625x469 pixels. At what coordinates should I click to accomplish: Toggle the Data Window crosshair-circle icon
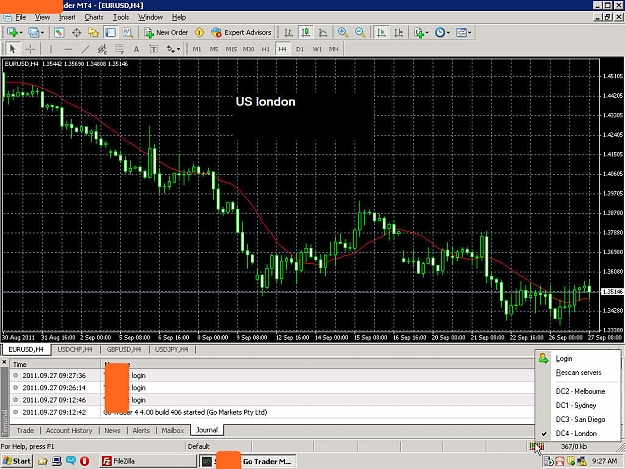tap(76, 32)
